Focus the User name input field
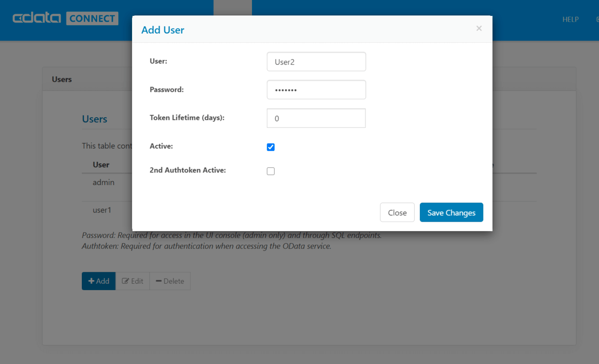The width and height of the screenshot is (599, 364). (x=316, y=61)
